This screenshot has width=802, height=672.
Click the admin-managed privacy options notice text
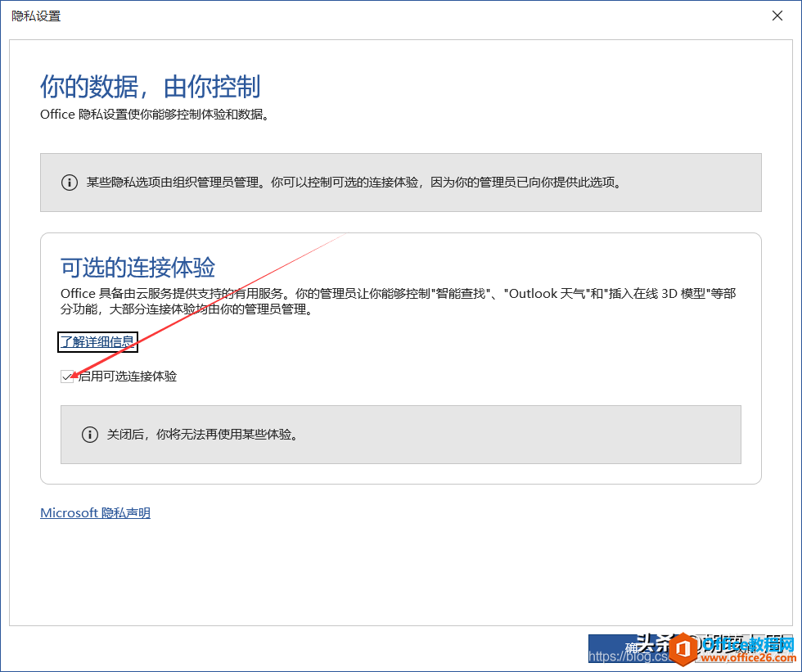tap(354, 183)
